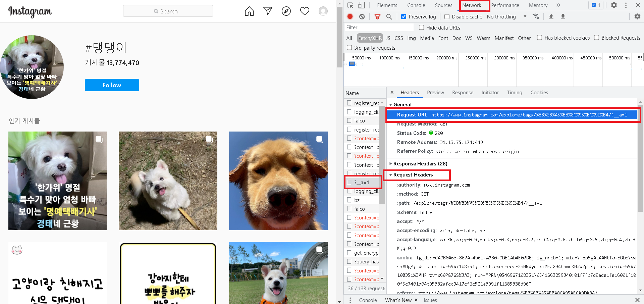Image resolution: width=644 pixels, height=304 pixels.
Task: Open Issues tab in bottom drawer
Action: click(430, 300)
